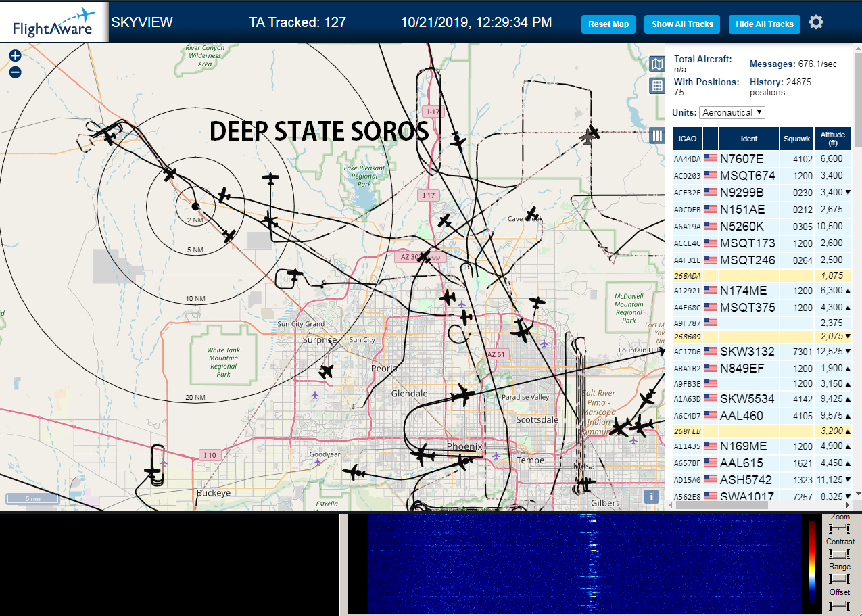Click the US flag in N7607E row
This screenshot has width=862, height=616.
[x=711, y=158]
